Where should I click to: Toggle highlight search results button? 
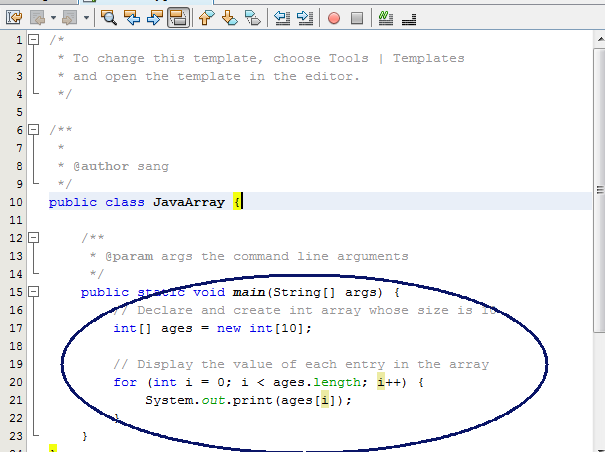(177, 17)
